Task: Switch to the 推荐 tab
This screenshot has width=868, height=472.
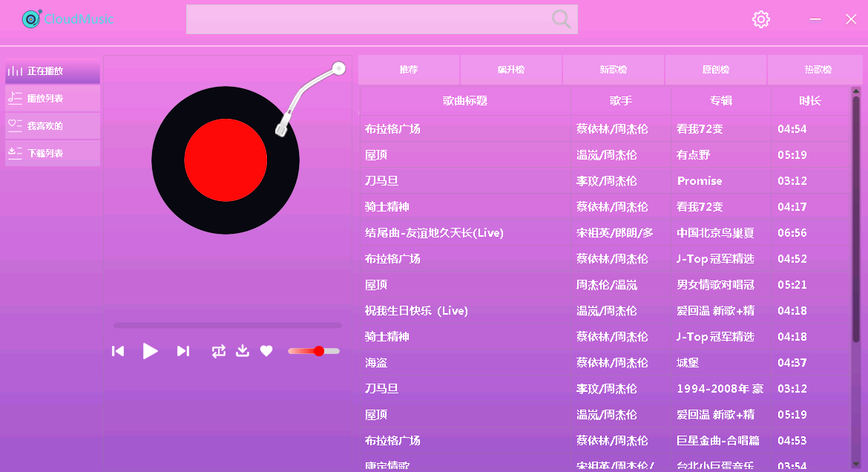Action: point(409,70)
